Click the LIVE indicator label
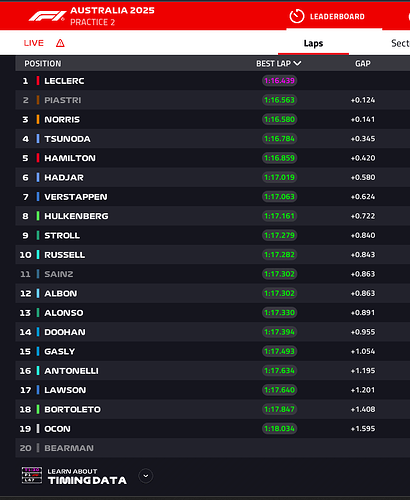 coord(34,43)
